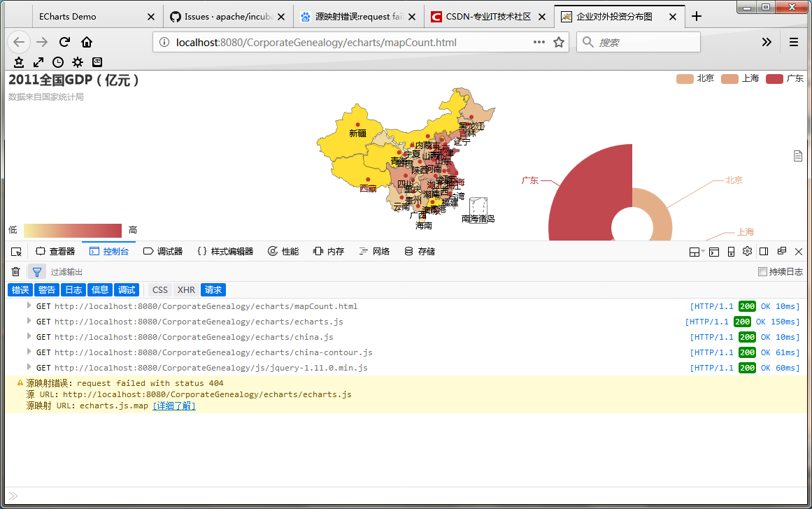812x509 pixels.
Task: Open the 性能 performance tab
Action: tap(283, 252)
